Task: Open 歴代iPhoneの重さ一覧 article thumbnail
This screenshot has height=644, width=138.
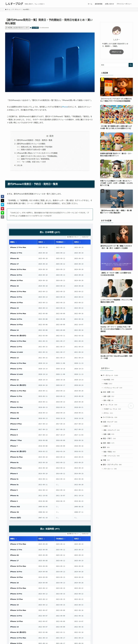Action: pos(117,199)
